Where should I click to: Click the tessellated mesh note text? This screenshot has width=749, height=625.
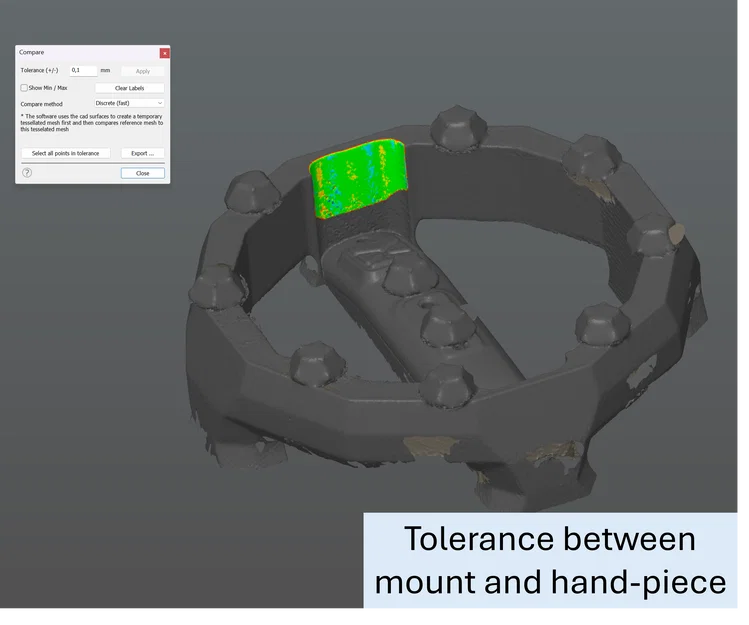pos(92,123)
